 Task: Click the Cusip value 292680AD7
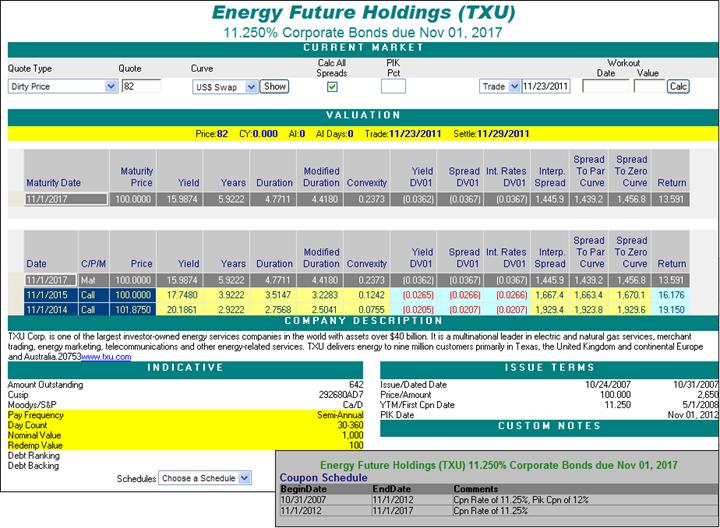click(x=341, y=394)
